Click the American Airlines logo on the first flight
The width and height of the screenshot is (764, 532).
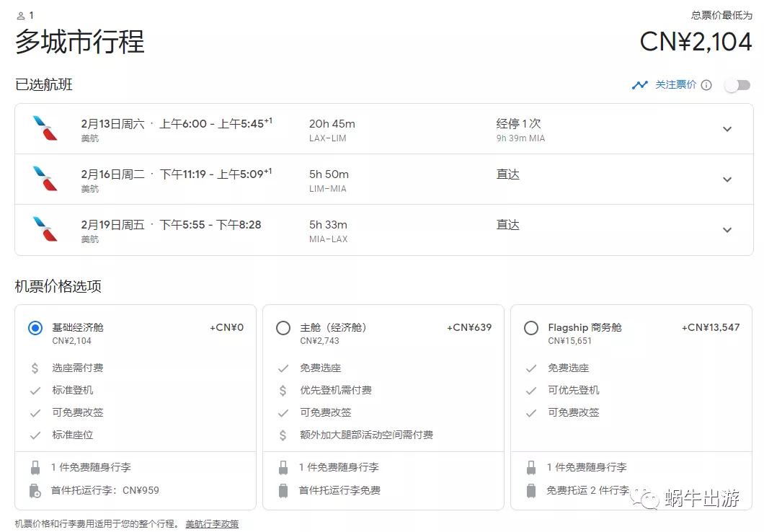click(45, 128)
